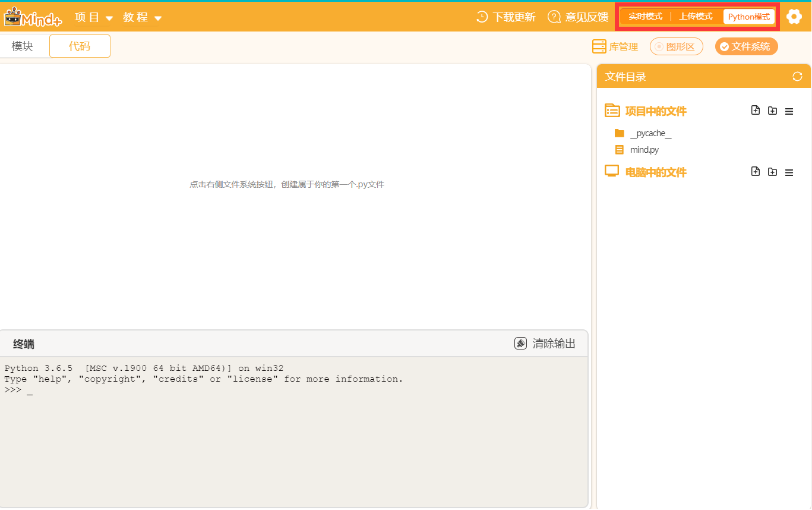Click the Mind+ robot logo
Screen dimensions: 812x510
point(33,17)
